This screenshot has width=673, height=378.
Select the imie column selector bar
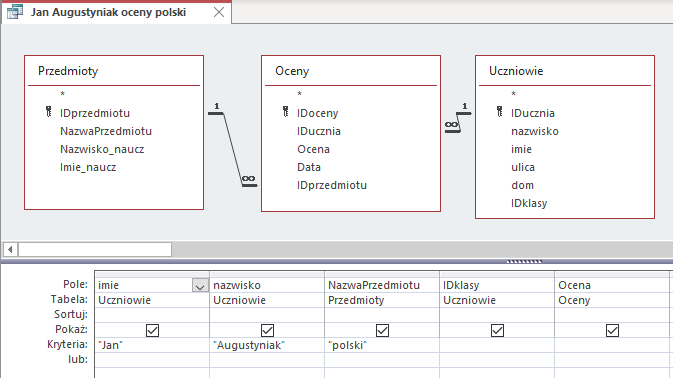click(x=152, y=274)
